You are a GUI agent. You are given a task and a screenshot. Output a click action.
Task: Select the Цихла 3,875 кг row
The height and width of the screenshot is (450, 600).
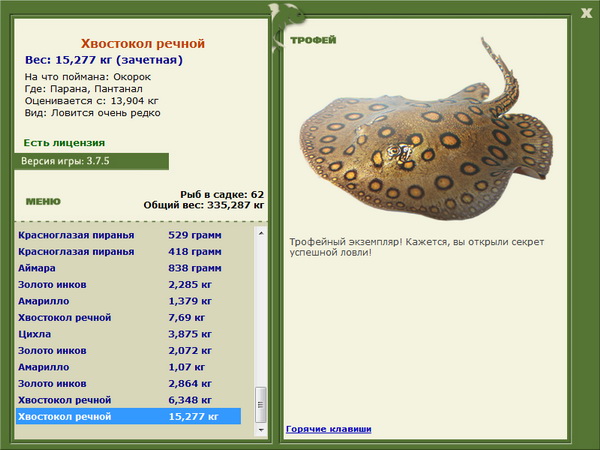(128, 334)
